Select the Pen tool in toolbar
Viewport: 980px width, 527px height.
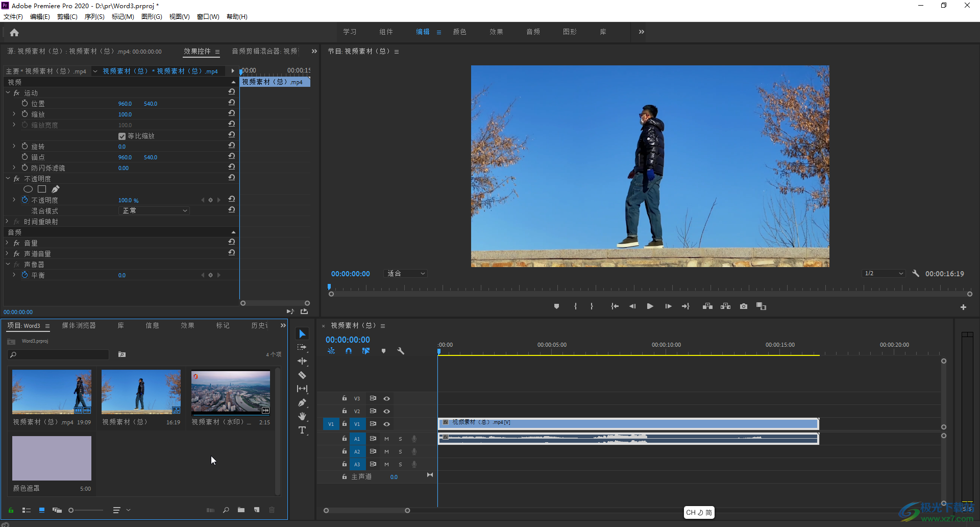coord(302,402)
